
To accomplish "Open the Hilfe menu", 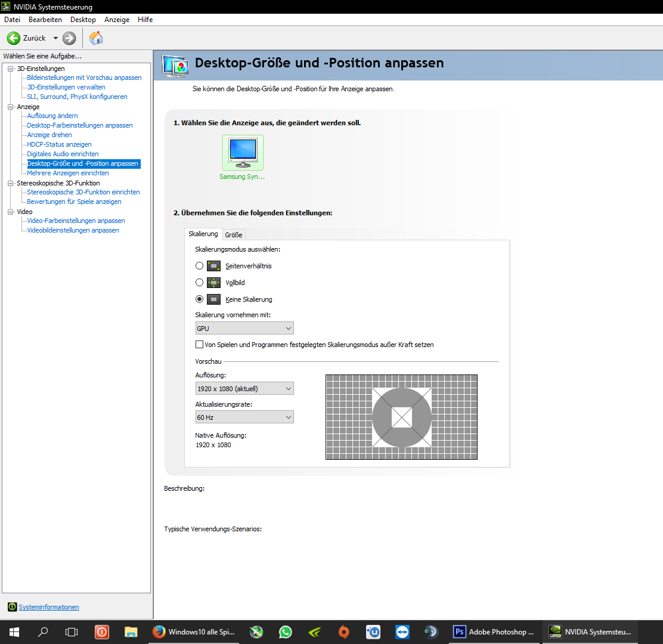I will (145, 20).
